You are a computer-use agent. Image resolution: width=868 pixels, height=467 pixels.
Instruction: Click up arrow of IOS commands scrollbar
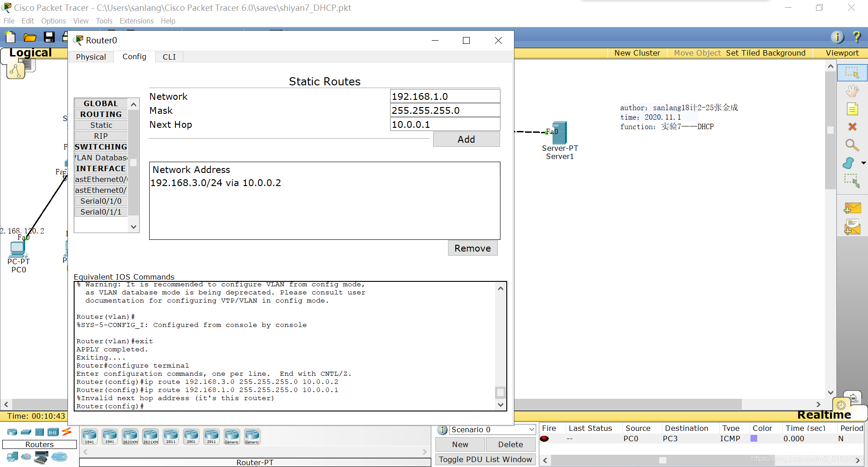500,289
